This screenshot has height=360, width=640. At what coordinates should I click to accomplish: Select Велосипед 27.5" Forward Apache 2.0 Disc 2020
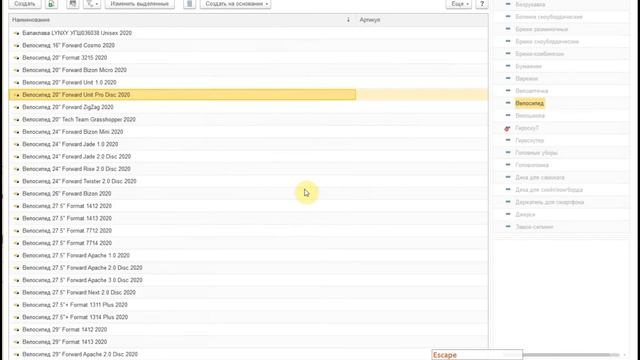tap(248, 268)
